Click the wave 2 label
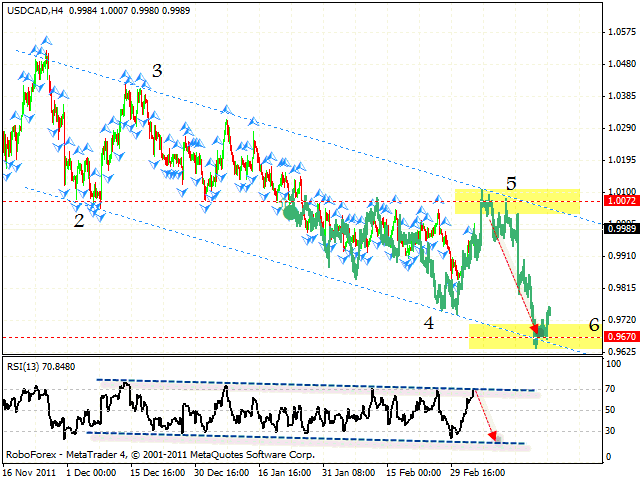 78,220
